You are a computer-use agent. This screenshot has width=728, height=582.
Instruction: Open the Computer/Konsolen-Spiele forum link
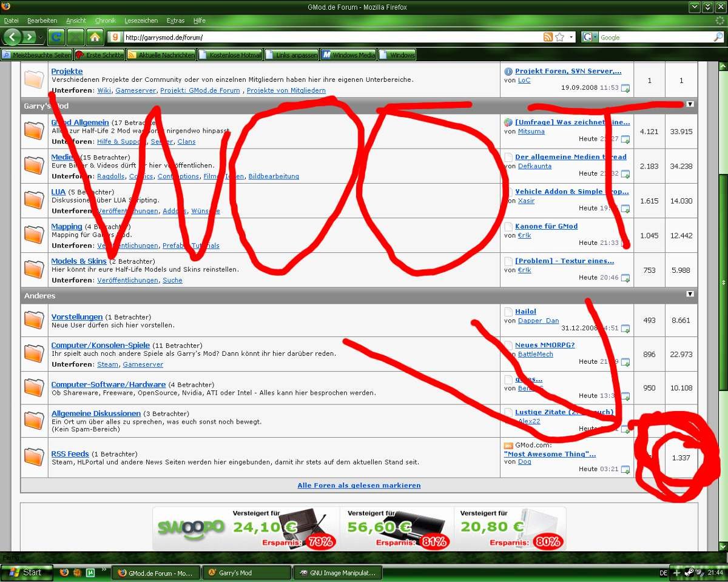(x=100, y=346)
